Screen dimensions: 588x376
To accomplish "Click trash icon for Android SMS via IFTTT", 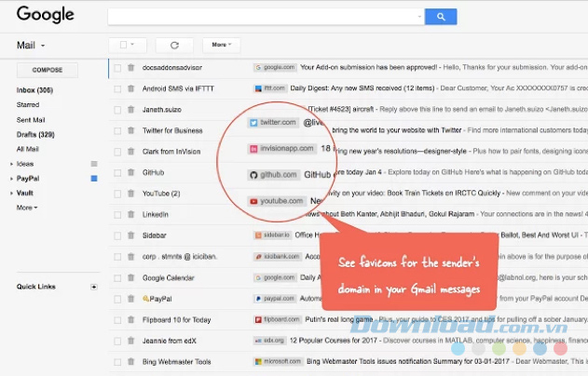I will coord(130,88).
